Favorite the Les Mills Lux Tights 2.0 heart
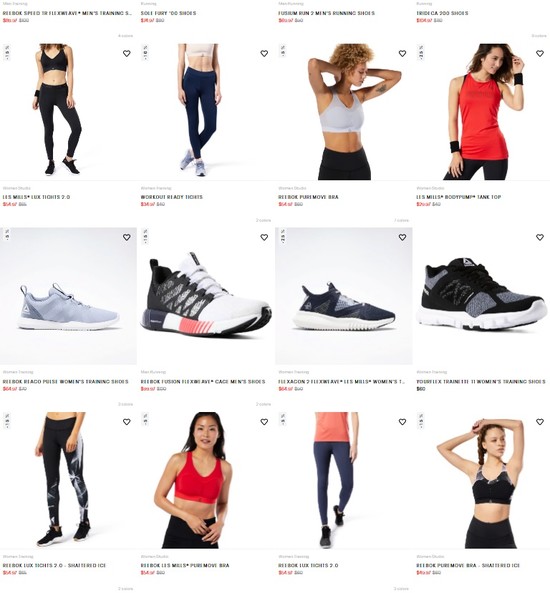The height and width of the screenshot is (593, 550). (126, 53)
